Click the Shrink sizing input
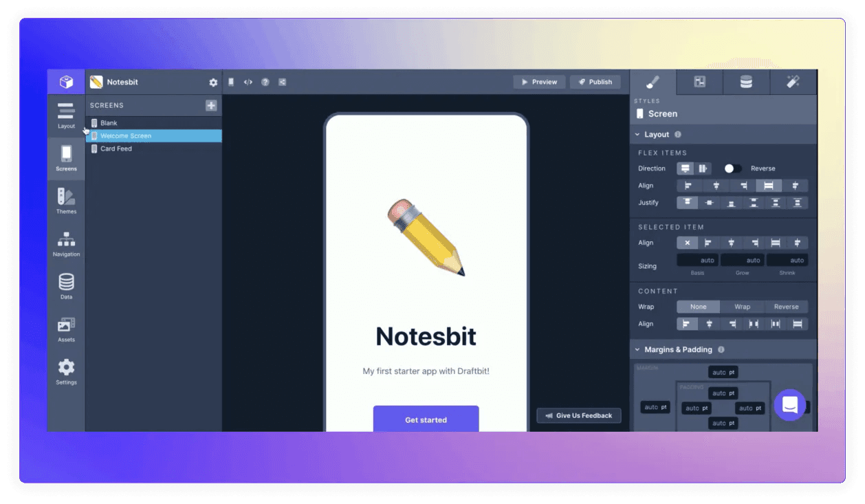 (787, 260)
